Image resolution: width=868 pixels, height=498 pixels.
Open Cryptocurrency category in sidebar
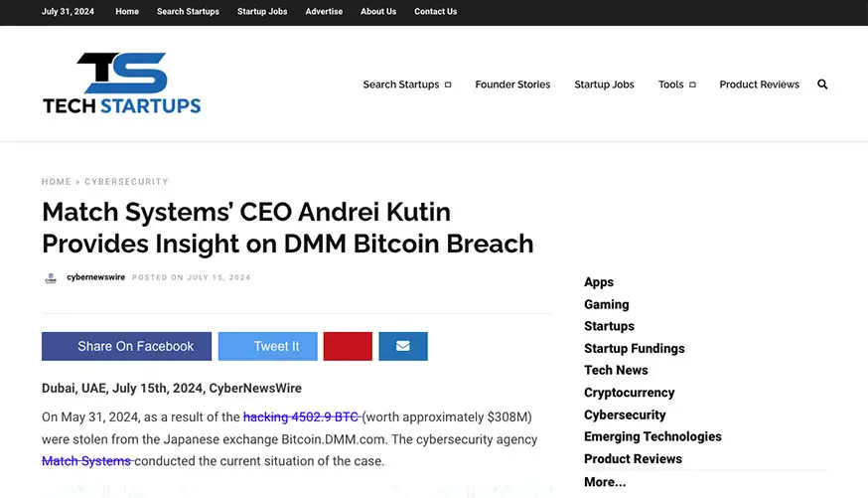click(x=629, y=393)
